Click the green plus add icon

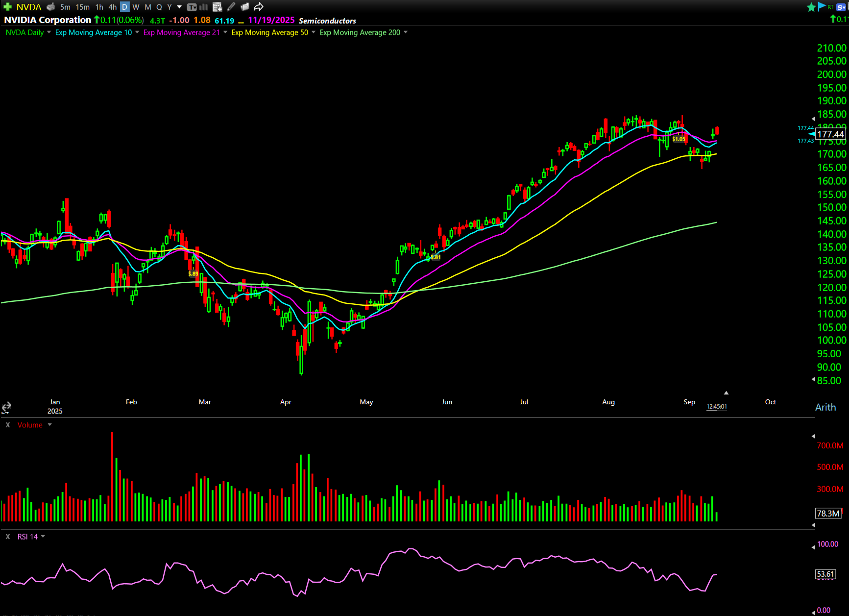(x=7, y=7)
